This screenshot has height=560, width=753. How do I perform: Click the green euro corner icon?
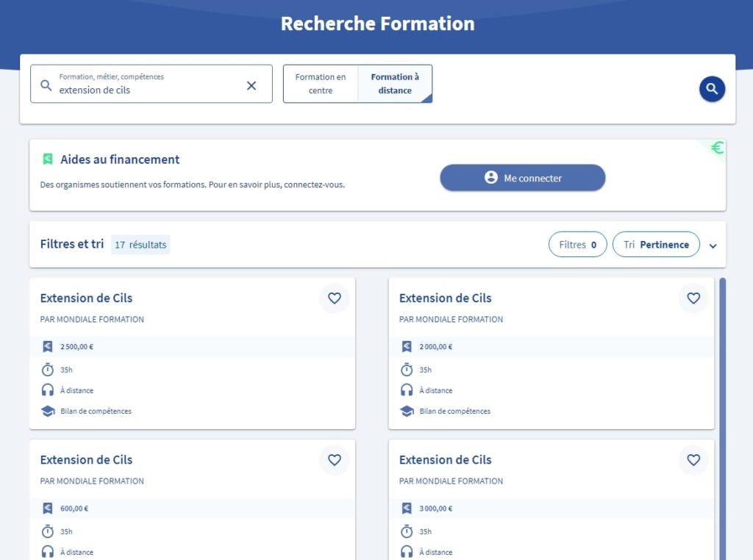(x=717, y=148)
